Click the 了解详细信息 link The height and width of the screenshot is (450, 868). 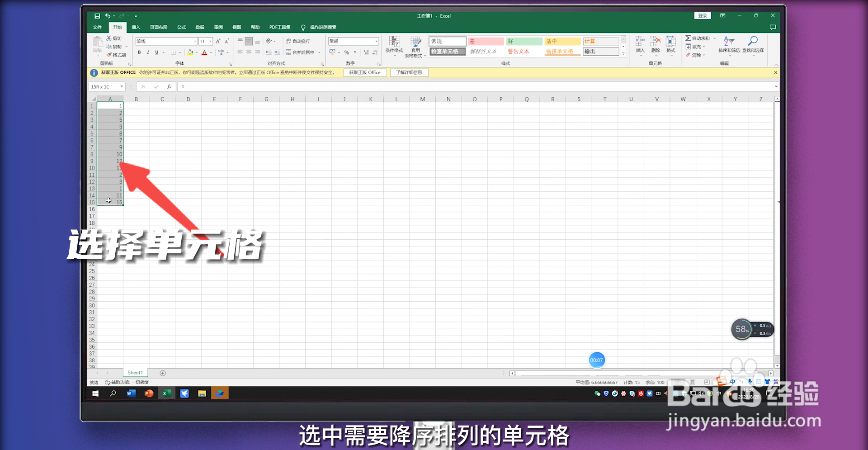(409, 72)
